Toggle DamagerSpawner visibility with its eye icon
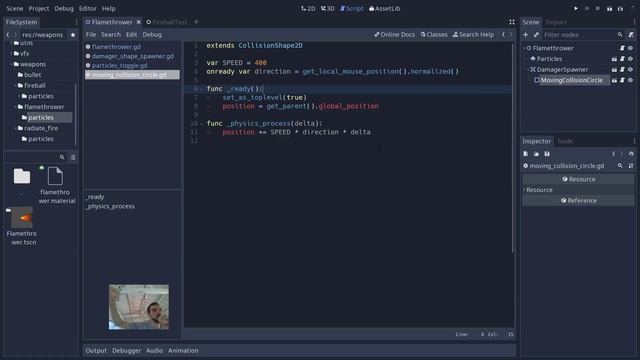 coord(630,69)
